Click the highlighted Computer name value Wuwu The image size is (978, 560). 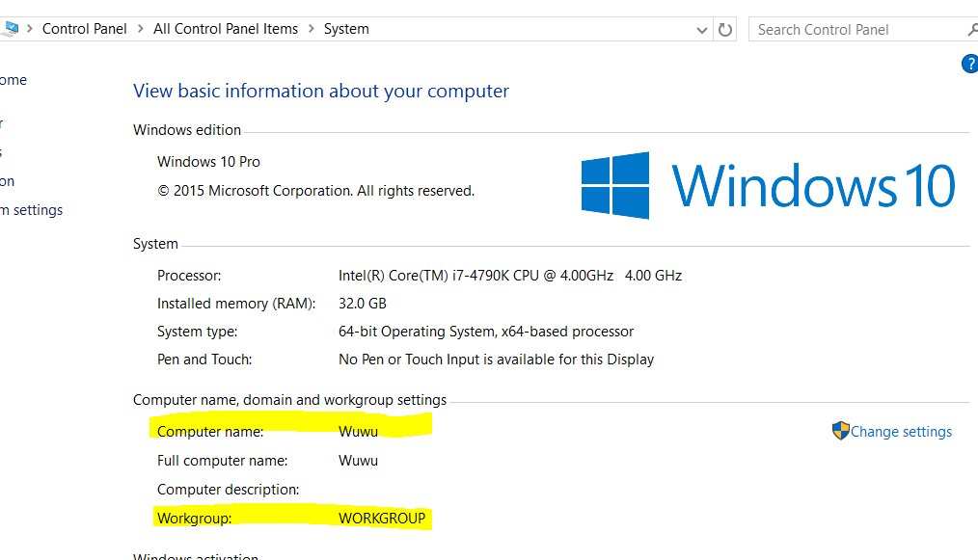358,432
